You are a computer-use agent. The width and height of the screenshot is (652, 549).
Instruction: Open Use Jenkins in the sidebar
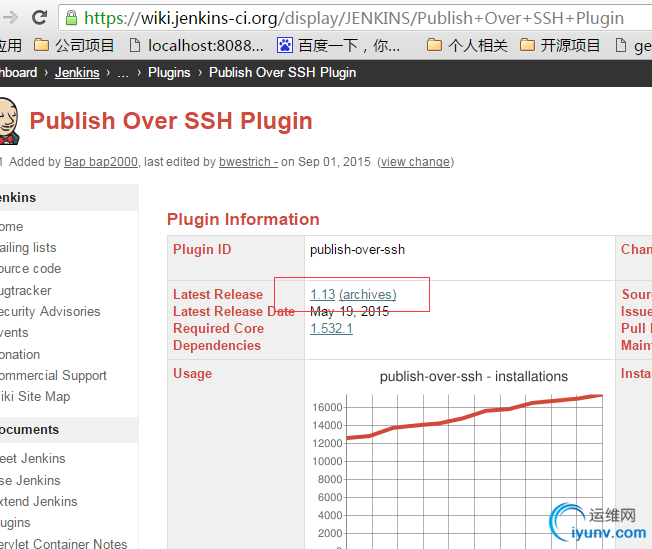tap(30, 480)
